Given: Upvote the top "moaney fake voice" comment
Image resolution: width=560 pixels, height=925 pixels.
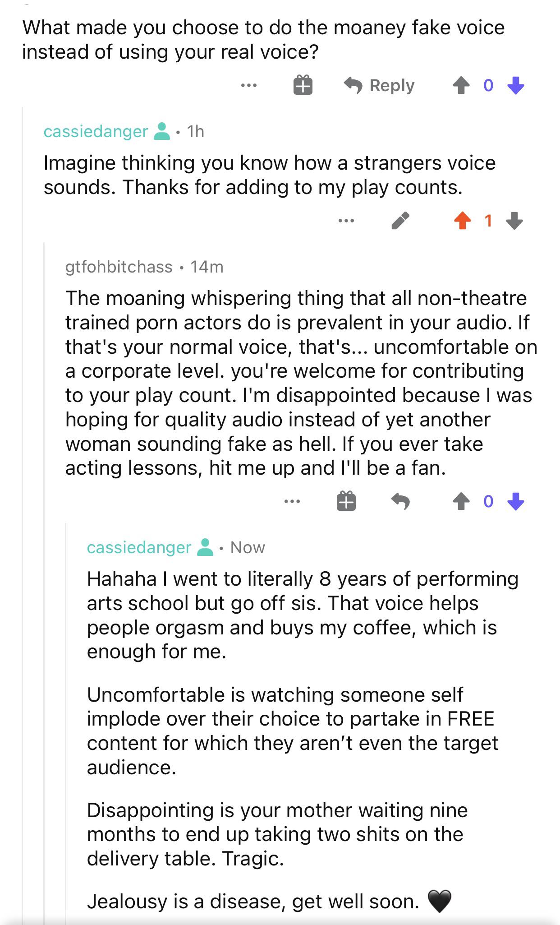Looking at the screenshot, I should pos(461,85).
